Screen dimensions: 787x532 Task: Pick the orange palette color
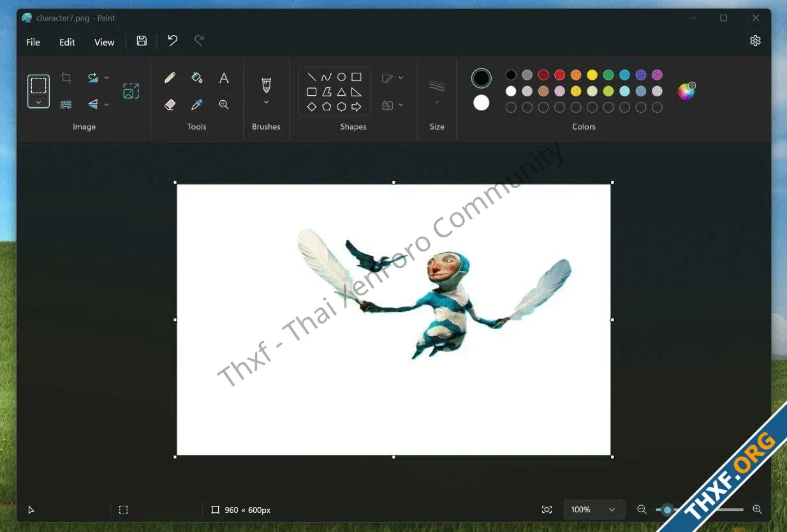[576, 75]
